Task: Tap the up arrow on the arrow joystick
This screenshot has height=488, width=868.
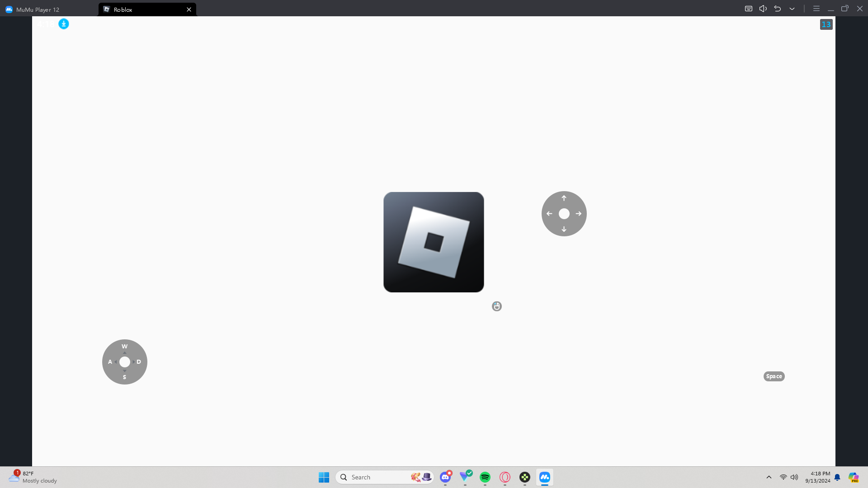Action: (564, 198)
